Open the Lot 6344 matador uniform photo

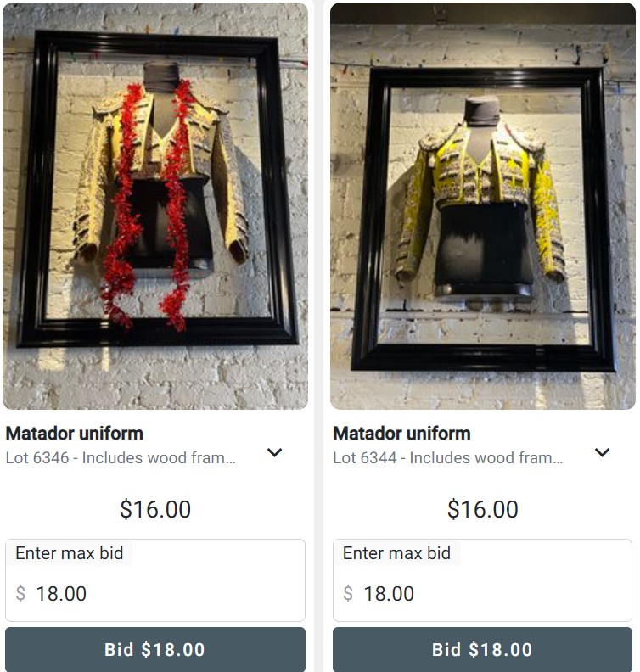[483, 206]
